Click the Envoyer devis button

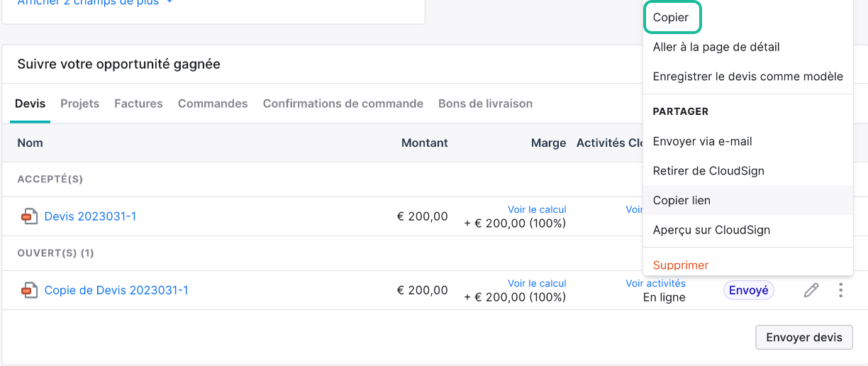804,338
